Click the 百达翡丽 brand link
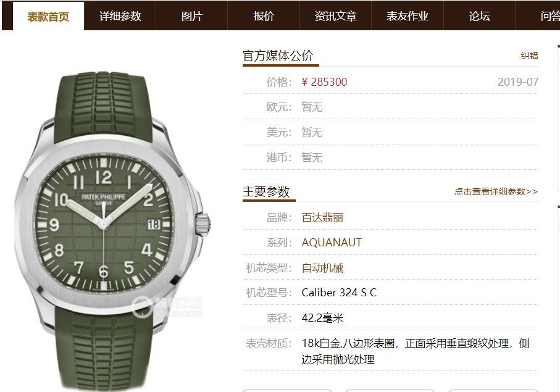This screenshot has height=392, width=560. pos(322,217)
